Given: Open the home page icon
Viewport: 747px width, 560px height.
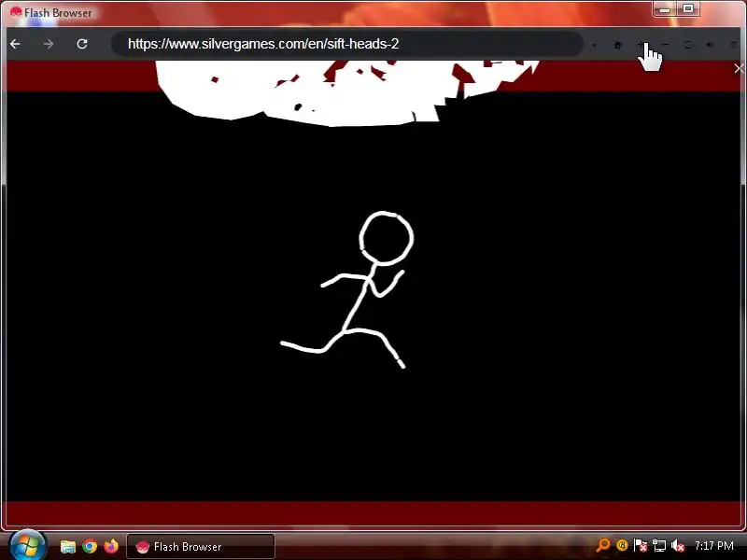Looking at the screenshot, I should coord(617,45).
